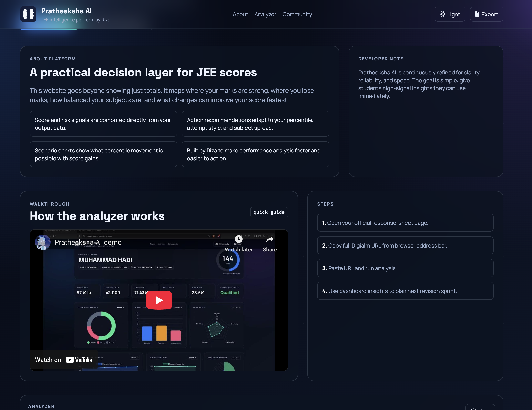Image resolution: width=532 pixels, height=410 pixels.
Task: Select step 1 Open your official response-sheet page
Action: click(405, 223)
